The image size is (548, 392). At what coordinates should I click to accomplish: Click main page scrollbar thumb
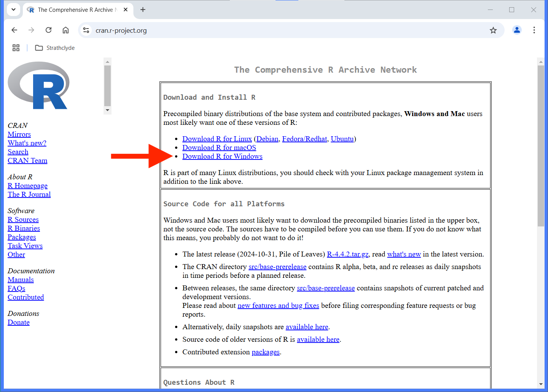point(541,146)
